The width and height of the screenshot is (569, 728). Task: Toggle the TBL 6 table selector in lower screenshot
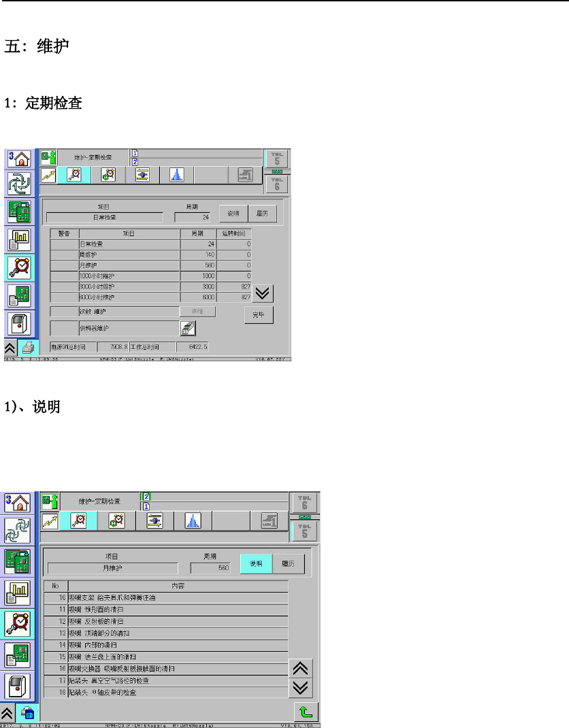click(x=304, y=503)
